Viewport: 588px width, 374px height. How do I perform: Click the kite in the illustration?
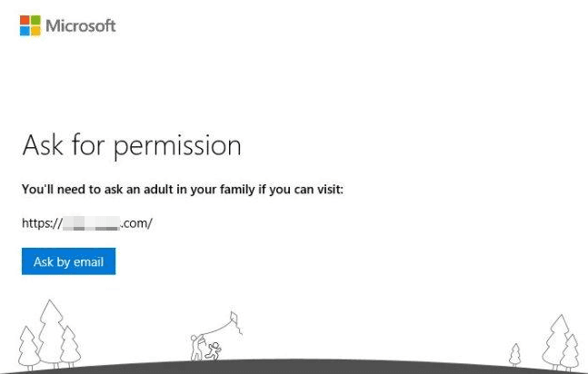click(234, 320)
